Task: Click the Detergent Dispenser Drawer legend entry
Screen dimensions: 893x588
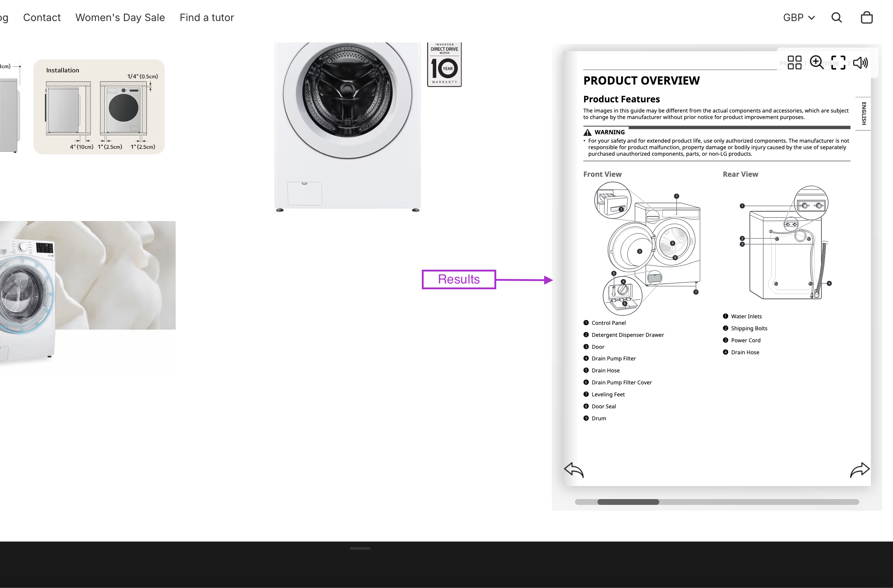Action: pos(624,335)
